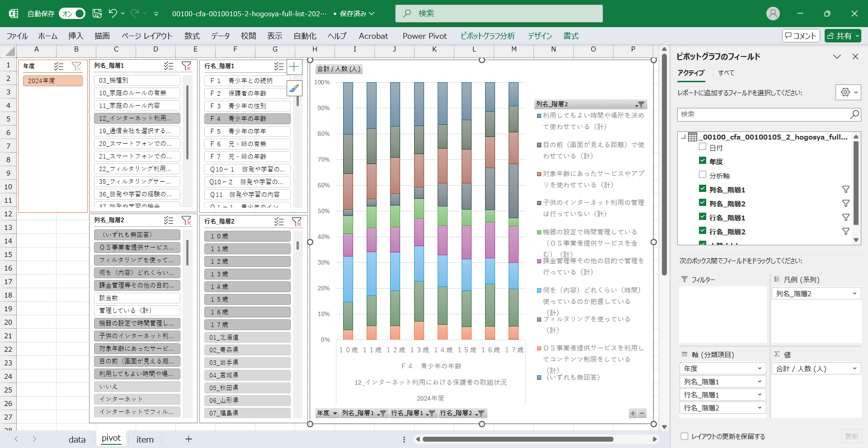Screen dimensions: 868x448
Task: Enable レイアウトの更新を保留する checkbox
Action: [684, 436]
